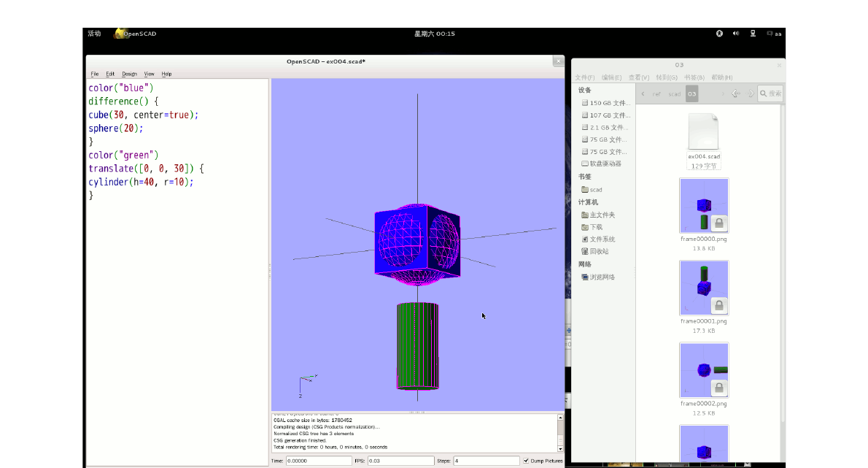The height and width of the screenshot is (468, 868).
Task: Click the 搜索 search button
Action: (x=770, y=93)
